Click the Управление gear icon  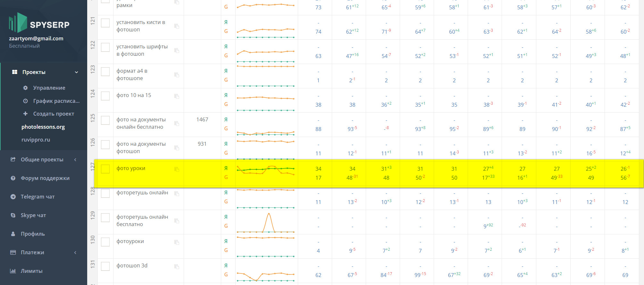tap(25, 88)
